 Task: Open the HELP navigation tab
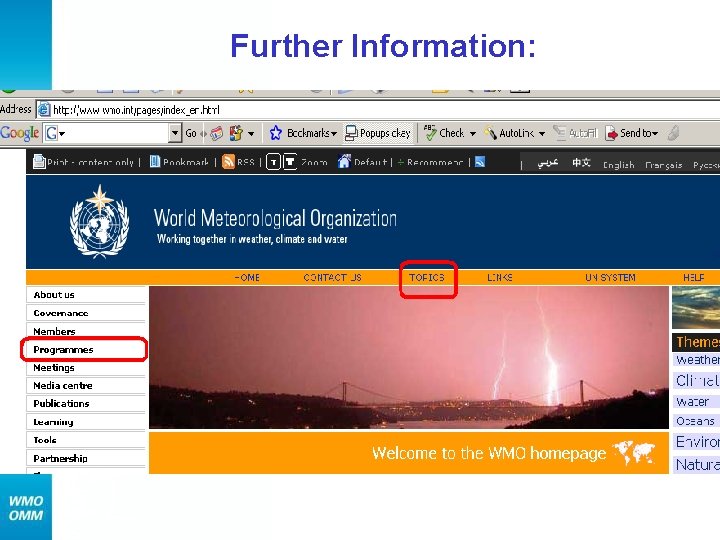693,277
